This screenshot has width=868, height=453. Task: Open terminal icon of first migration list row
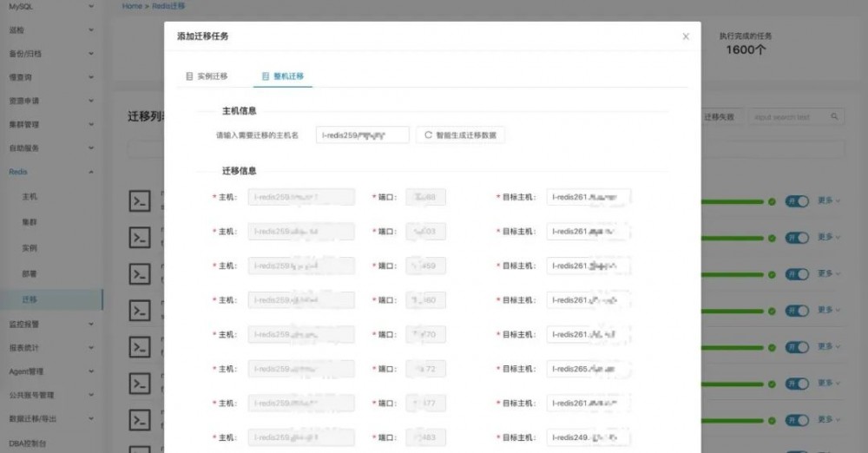[x=140, y=201]
